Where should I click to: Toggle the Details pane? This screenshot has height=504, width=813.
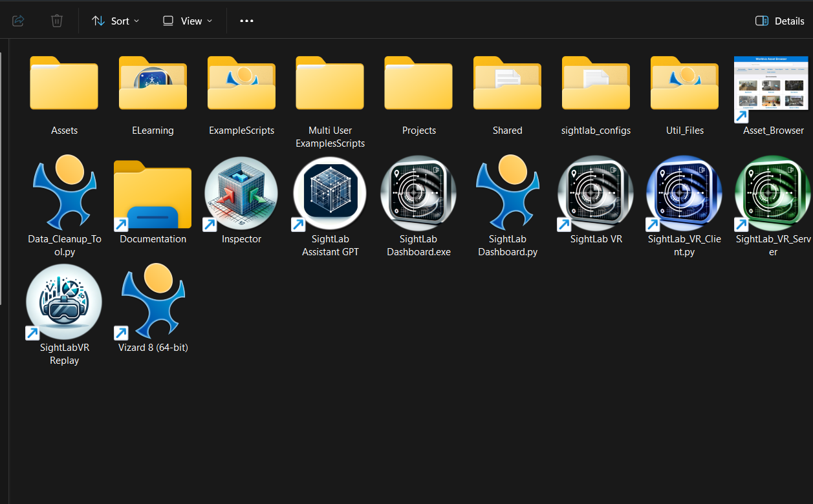(779, 21)
